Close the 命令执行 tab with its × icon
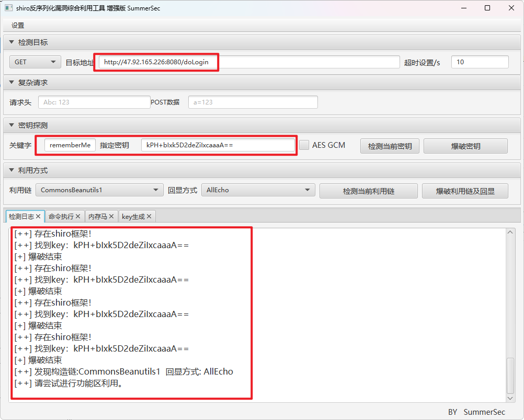 coord(77,216)
